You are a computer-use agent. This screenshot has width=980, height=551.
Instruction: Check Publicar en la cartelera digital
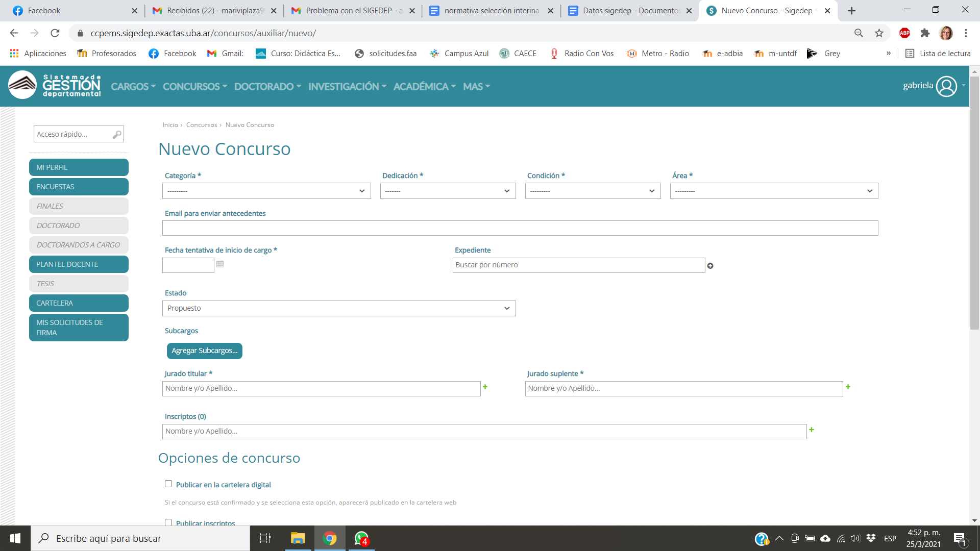[x=168, y=484]
